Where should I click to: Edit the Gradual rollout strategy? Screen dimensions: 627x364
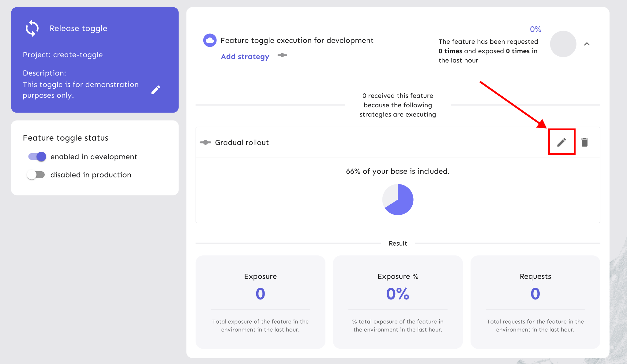(561, 142)
